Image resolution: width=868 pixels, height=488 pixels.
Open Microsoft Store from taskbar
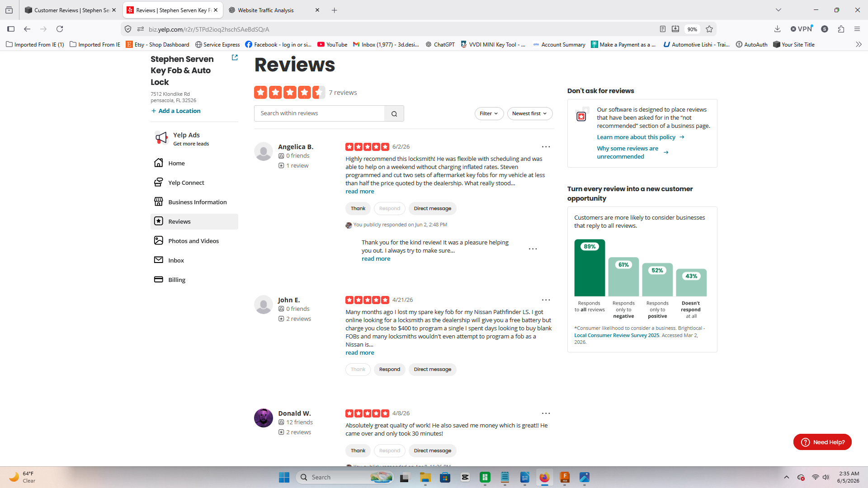[x=445, y=477]
